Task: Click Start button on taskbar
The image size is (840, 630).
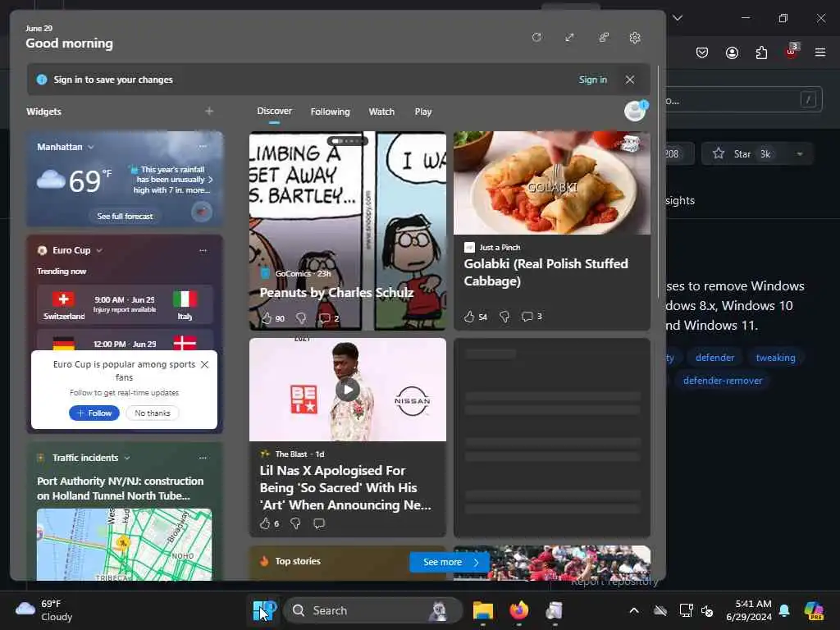Action: [263, 610]
